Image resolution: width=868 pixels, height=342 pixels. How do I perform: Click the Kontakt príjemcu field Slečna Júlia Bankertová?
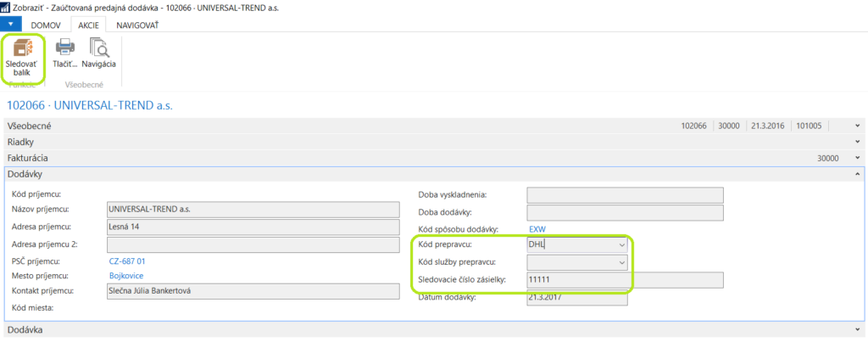coord(253,291)
